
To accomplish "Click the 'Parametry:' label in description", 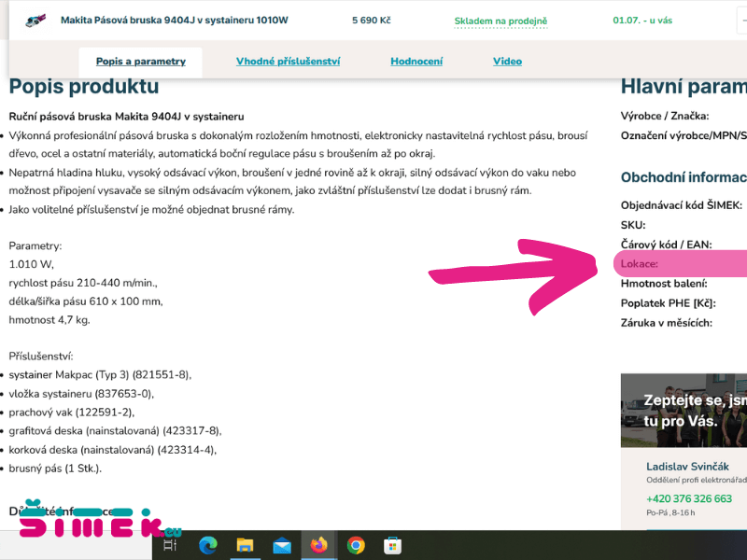I will click(35, 246).
